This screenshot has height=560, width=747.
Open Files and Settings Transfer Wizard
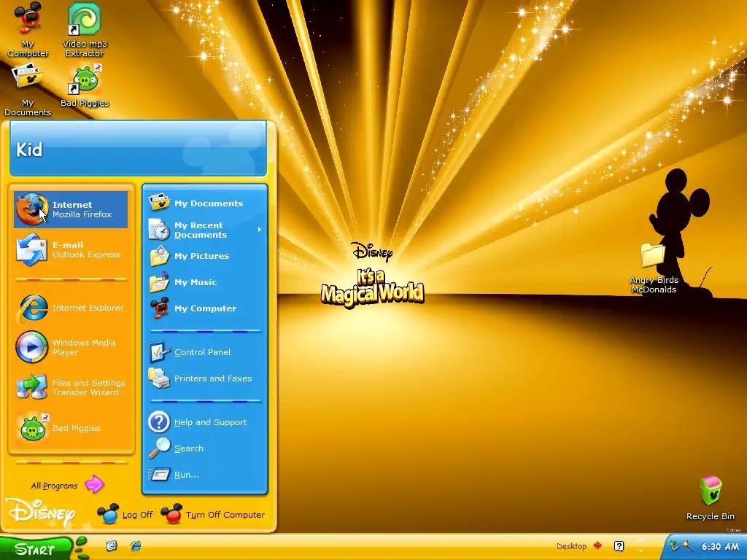(71, 387)
